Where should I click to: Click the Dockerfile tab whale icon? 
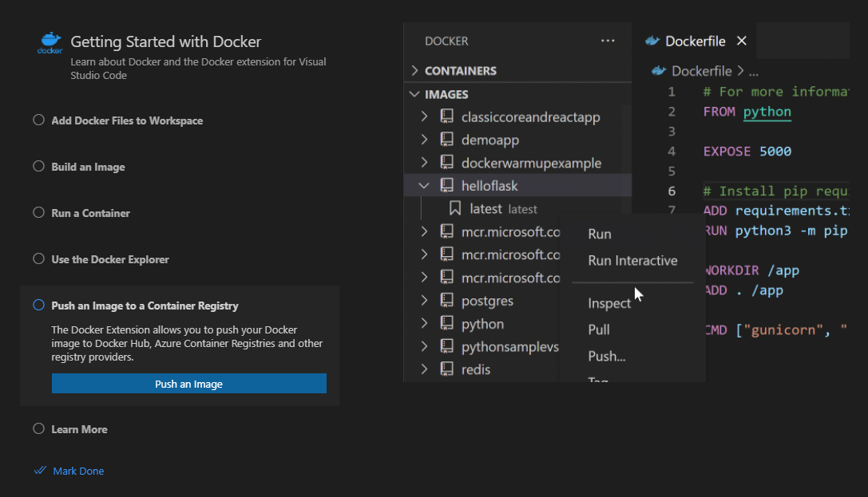[652, 41]
